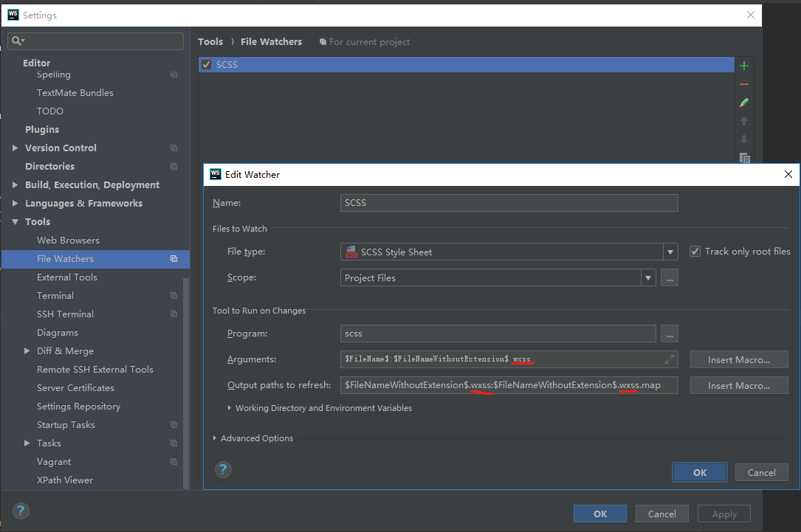The width and height of the screenshot is (801, 532).
Task: Click OK in Edit Watcher dialog
Action: [699, 472]
